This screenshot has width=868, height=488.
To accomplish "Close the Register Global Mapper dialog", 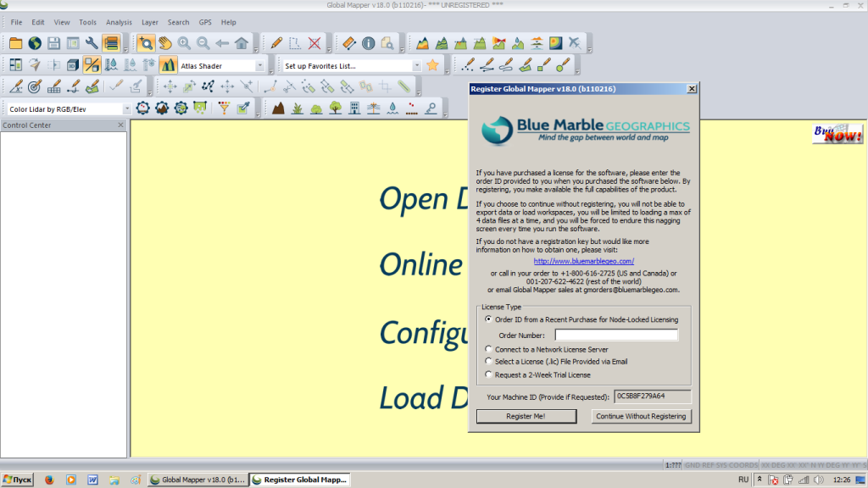I will pyautogui.click(x=692, y=88).
